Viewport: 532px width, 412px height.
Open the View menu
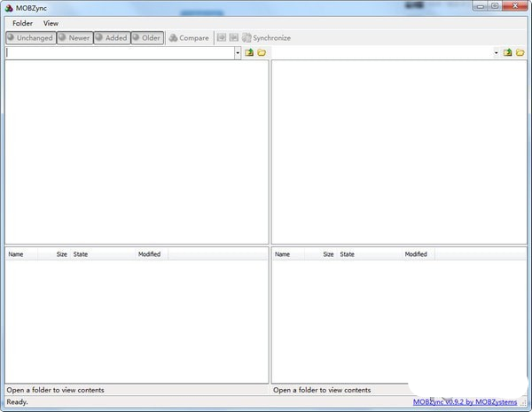click(51, 23)
